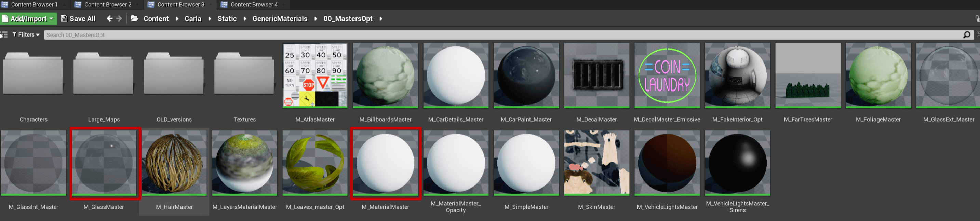Image resolution: width=980 pixels, height=221 pixels.
Task: Switch to Content Browser 2 tab
Action: coord(107,4)
